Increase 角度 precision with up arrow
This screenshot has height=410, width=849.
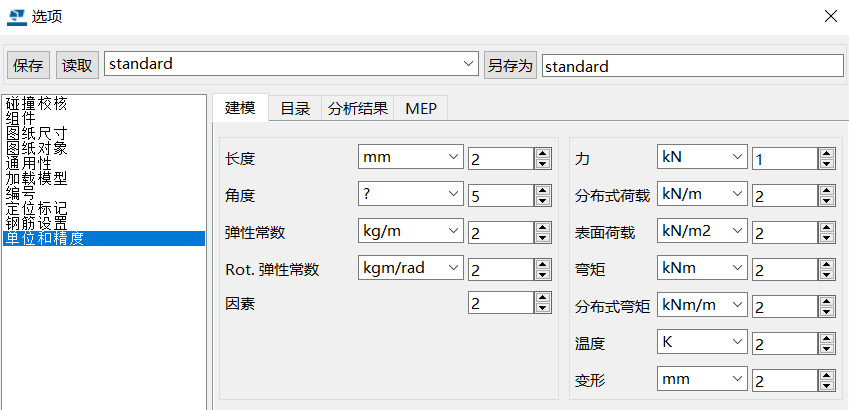(543, 190)
